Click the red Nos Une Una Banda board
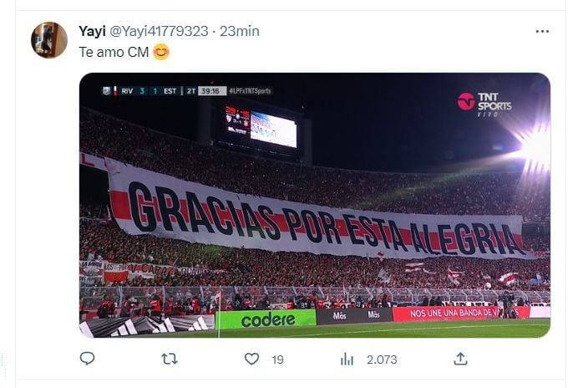 (x=461, y=313)
